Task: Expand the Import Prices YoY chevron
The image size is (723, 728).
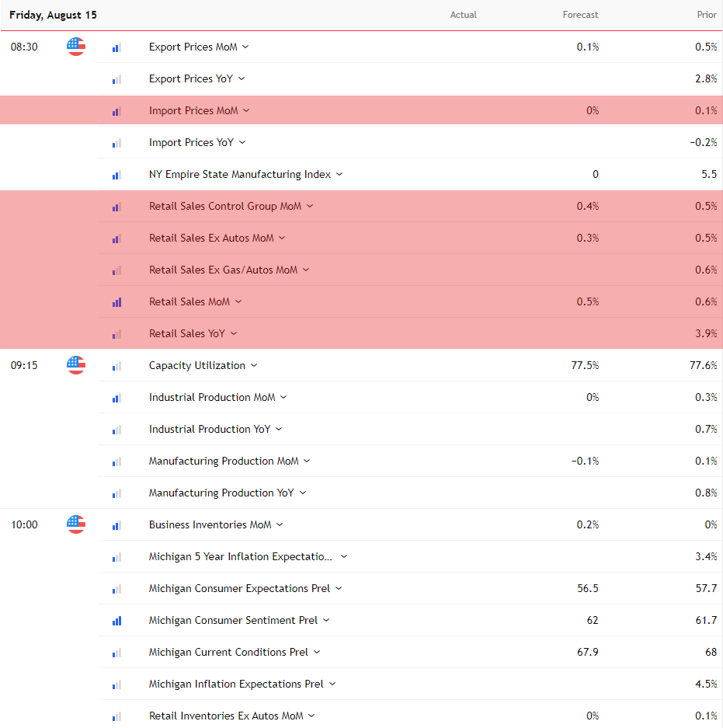Action: click(242, 142)
